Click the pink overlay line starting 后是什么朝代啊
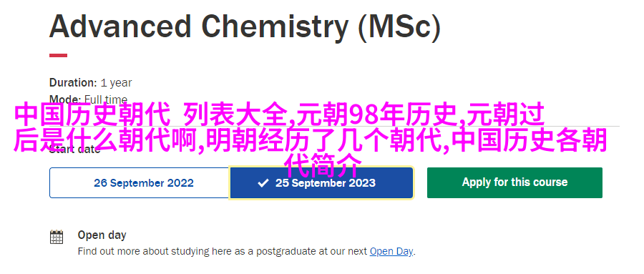Image resolution: width=644 pixels, height=274 pixels. click(310, 140)
